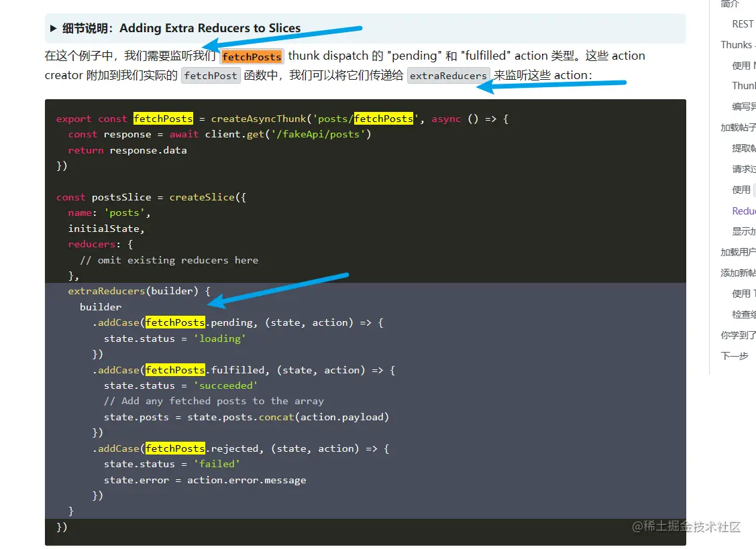The width and height of the screenshot is (756, 549).
Task: Click the 'Adding Extra Reducers to Slices' summary title
Action: click(x=210, y=28)
